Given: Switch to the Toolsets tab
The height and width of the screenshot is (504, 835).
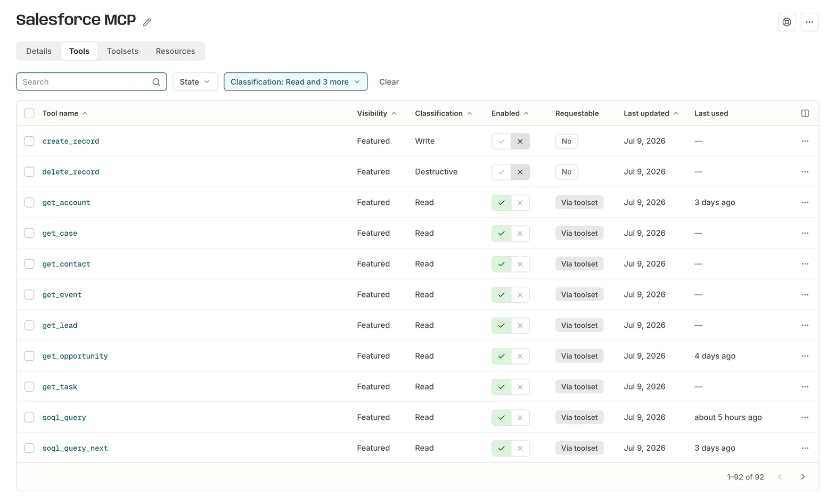Looking at the screenshot, I should click(122, 51).
